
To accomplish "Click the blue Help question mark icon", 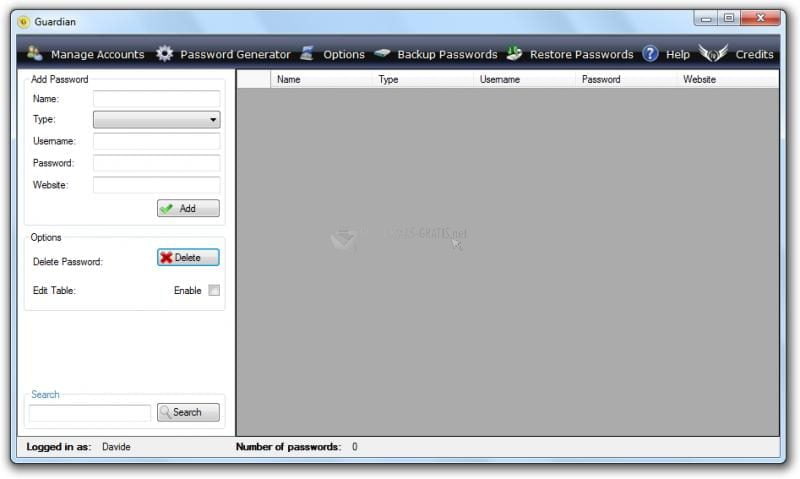I will (x=650, y=54).
